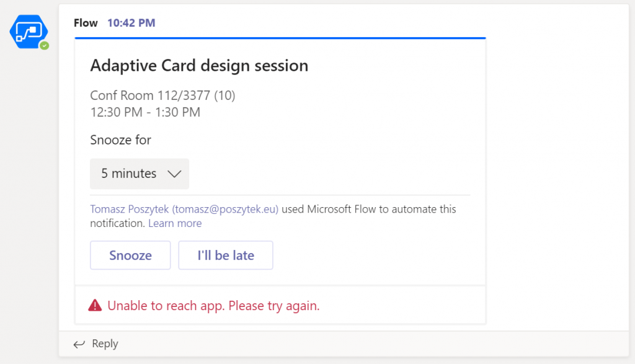Open the 5 minutes snooze duration dropdown
The image size is (635, 364).
[x=140, y=174]
